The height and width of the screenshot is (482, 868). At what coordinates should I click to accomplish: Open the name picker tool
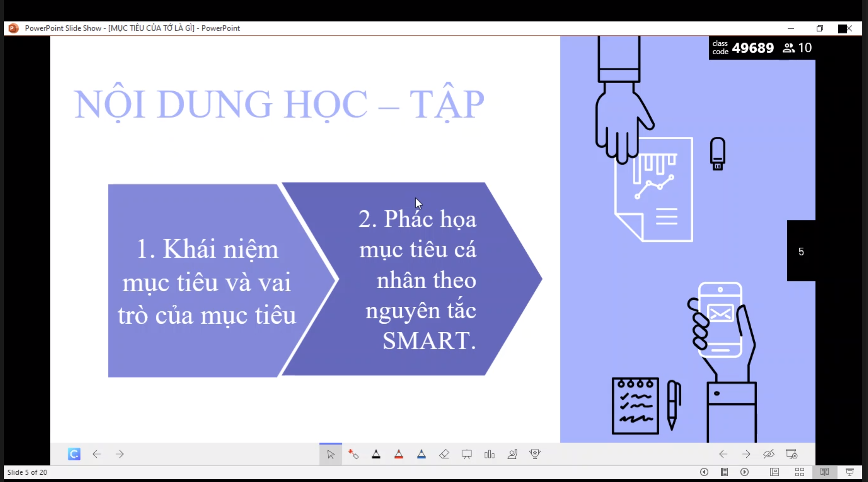click(512, 454)
